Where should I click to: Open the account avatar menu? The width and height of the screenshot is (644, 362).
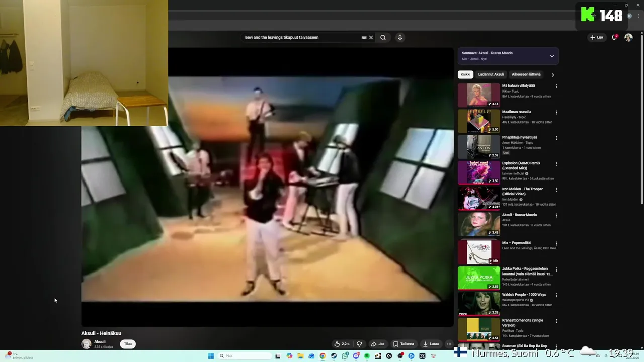(628, 37)
